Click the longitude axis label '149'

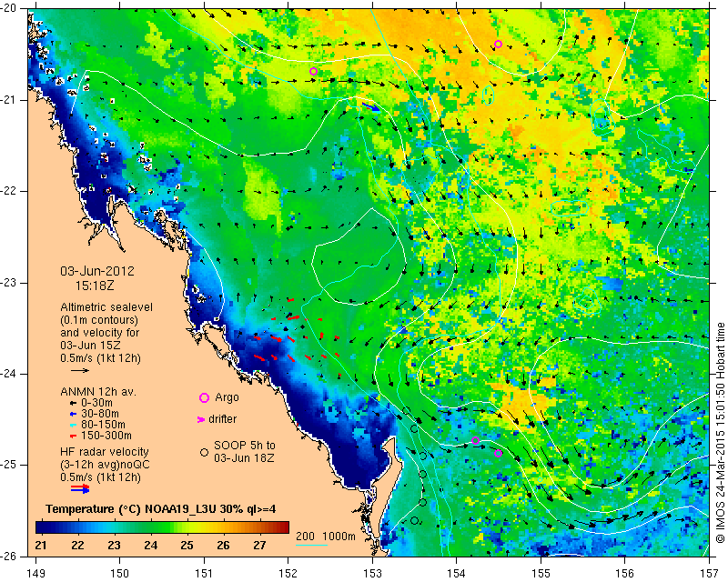tap(36, 574)
